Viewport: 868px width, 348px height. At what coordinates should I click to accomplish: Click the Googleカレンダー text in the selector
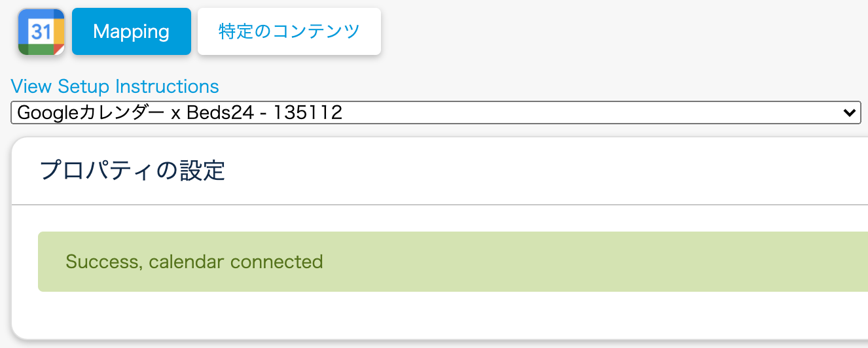coord(90,113)
